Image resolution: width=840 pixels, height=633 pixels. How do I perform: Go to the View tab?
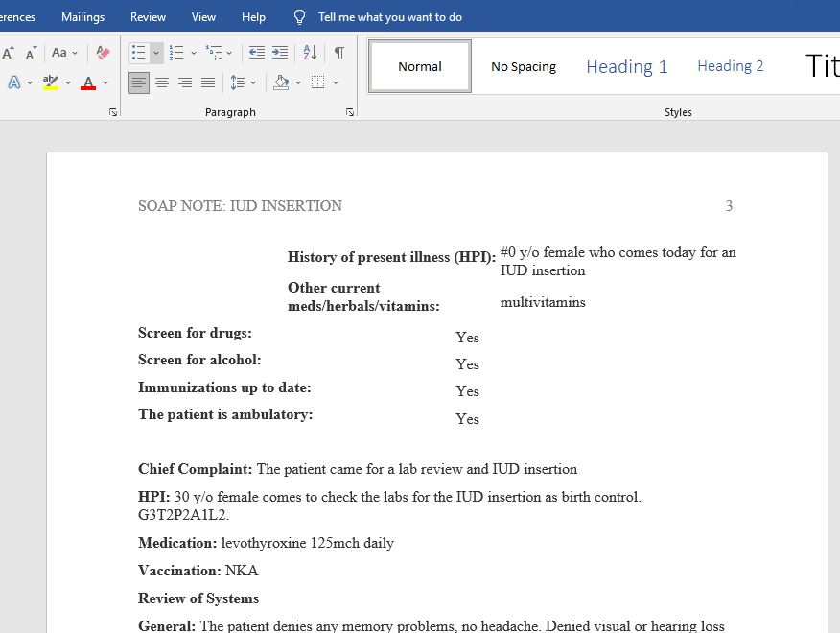point(203,17)
